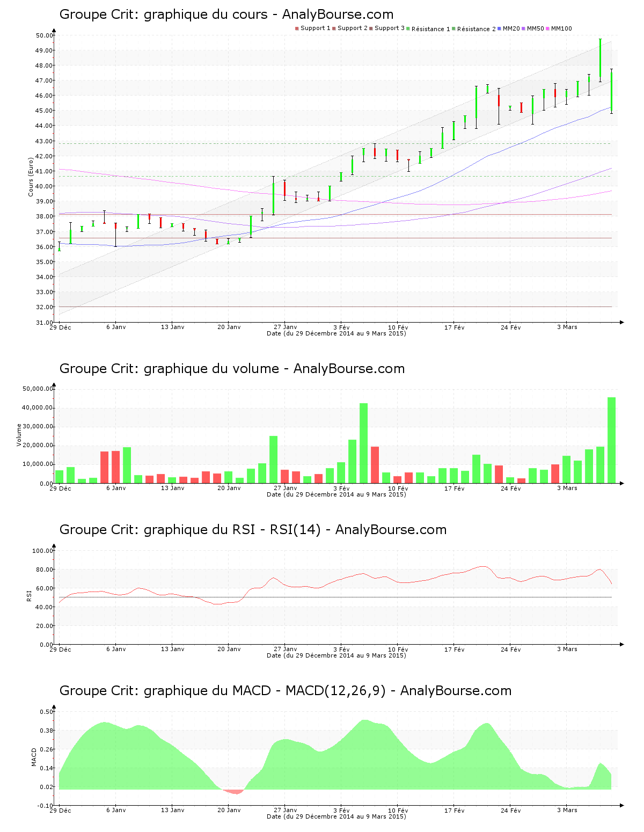Click the 31.00 price axis value
The width and height of the screenshot is (644, 832).
(44, 323)
